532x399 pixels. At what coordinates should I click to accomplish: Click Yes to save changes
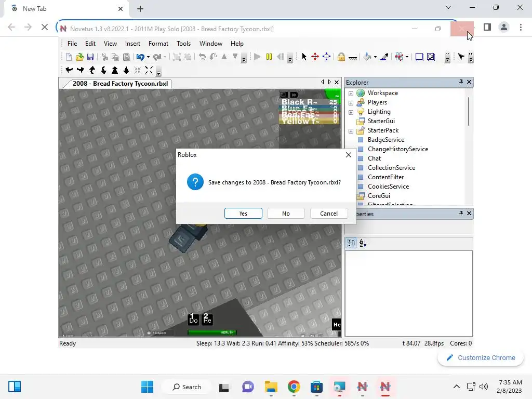[243, 214]
